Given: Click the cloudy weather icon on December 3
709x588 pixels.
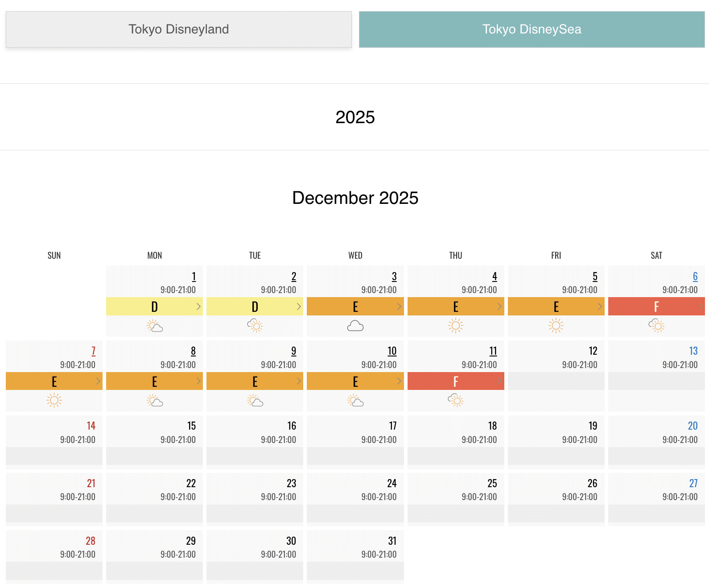Looking at the screenshot, I should click(355, 326).
